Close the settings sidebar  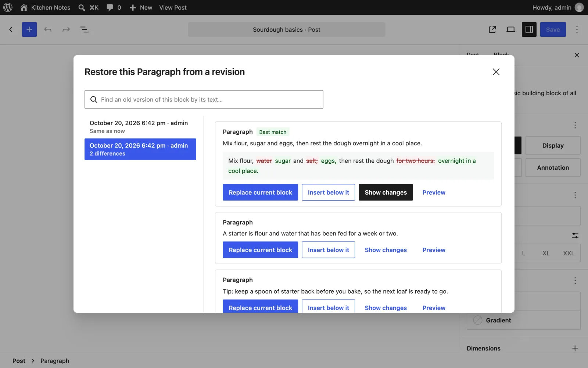(577, 55)
